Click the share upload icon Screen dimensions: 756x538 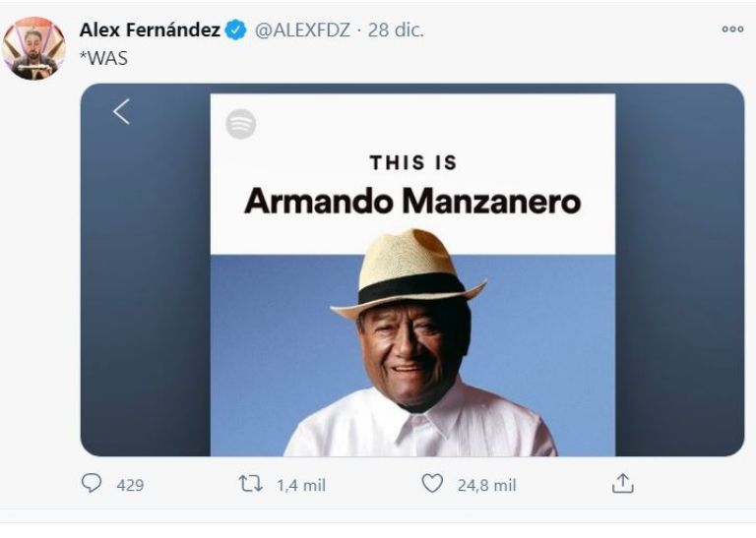[x=622, y=484]
